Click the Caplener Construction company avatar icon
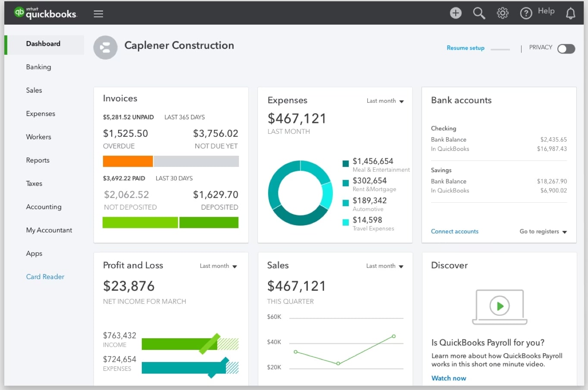 tap(105, 47)
